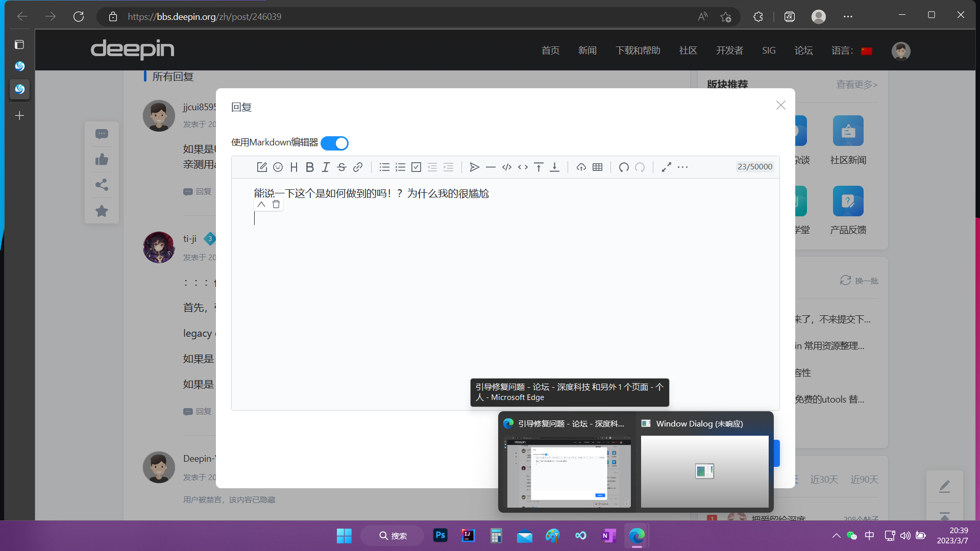The height and width of the screenshot is (551, 980).
Task: Insert a table in the editor
Action: click(597, 167)
